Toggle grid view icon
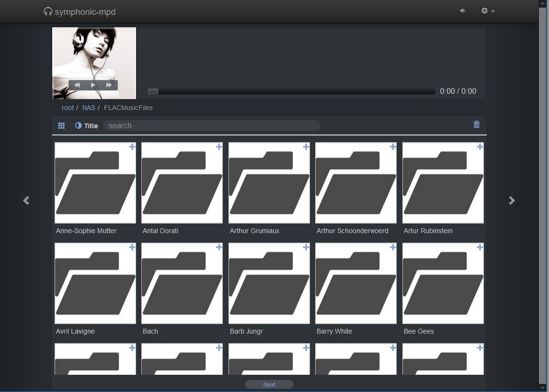549x392 pixels. (61, 125)
